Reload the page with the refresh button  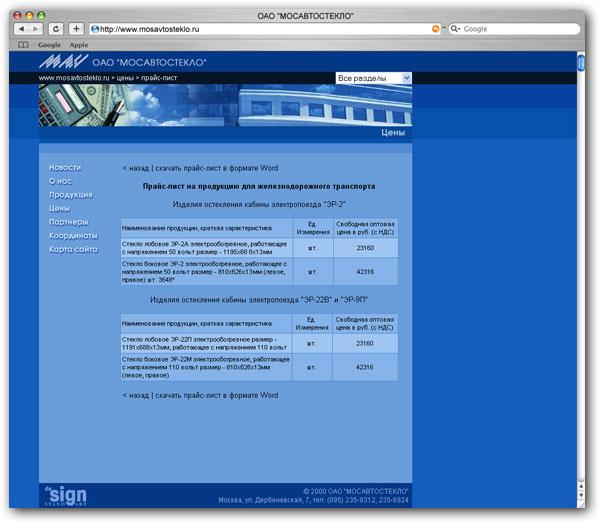coord(56,29)
